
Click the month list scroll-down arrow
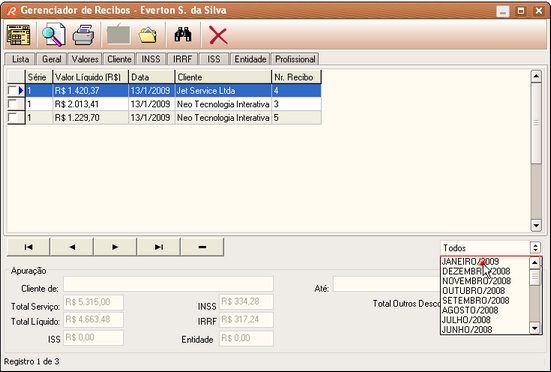tap(535, 328)
